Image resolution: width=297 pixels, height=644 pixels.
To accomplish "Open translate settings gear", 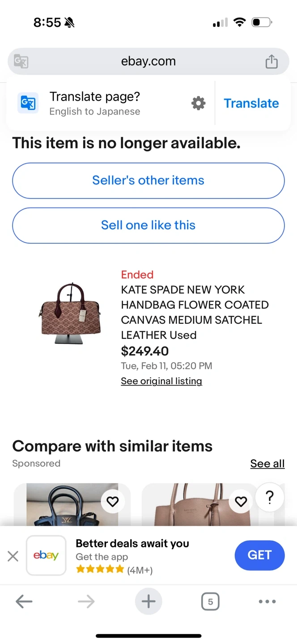I will click(198, 103).
